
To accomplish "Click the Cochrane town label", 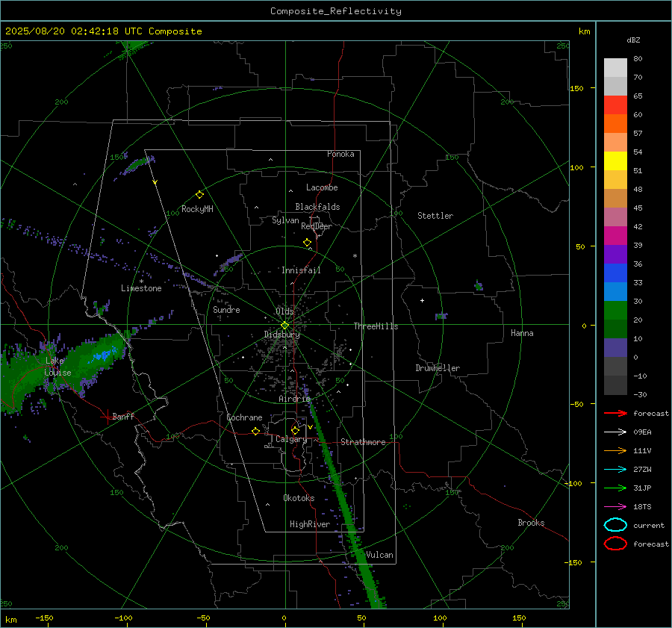I will pos(244,417).
